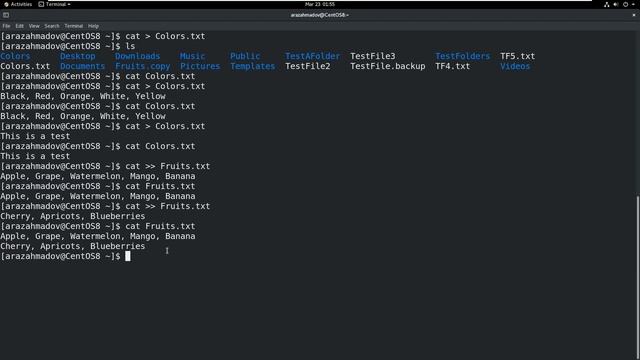
Task: Click the first 'Cherry, Apricots, Blueberries' line
Action: pyautogui.click(x=73, y=216)
